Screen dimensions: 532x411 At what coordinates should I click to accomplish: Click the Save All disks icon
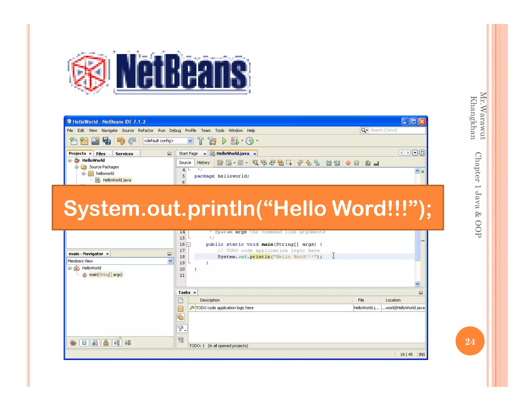[107, 141]
